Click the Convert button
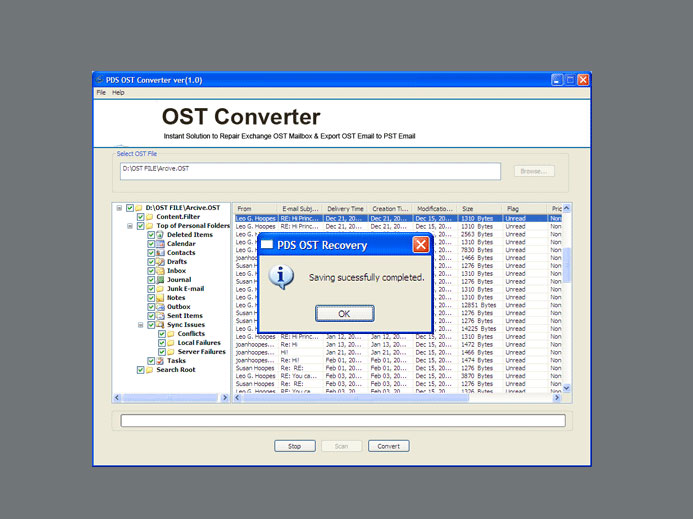693x519 pixels. pyautogui.click(x=388, y=446)
